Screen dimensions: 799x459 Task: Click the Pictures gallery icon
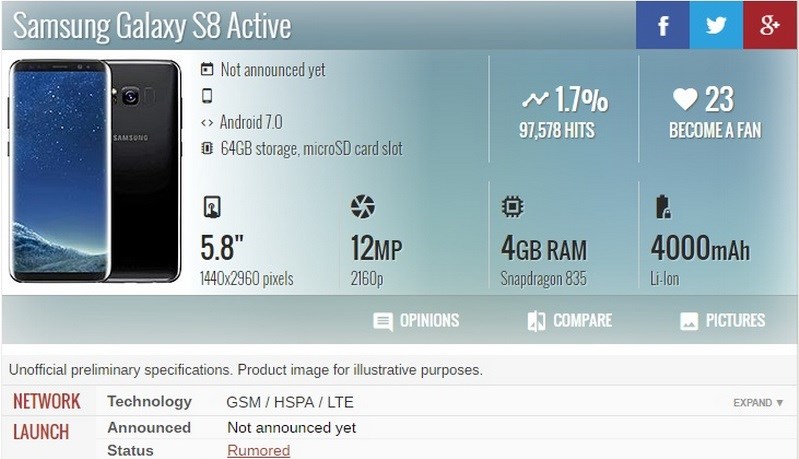tap(688, 321)
